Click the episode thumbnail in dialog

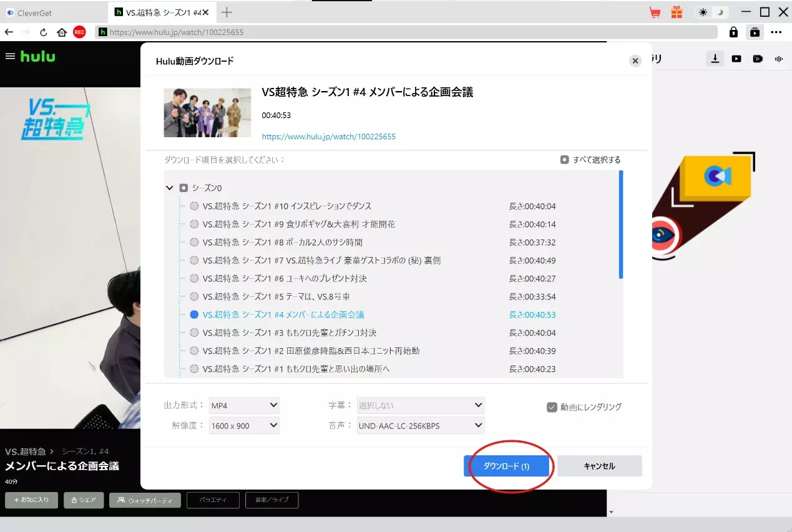click(207, 112)
